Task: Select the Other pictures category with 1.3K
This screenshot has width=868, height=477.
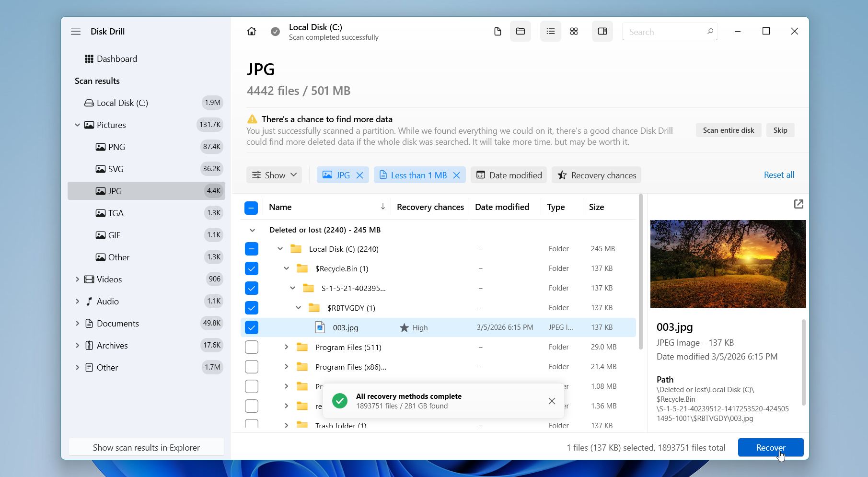Action: (146, 257)
